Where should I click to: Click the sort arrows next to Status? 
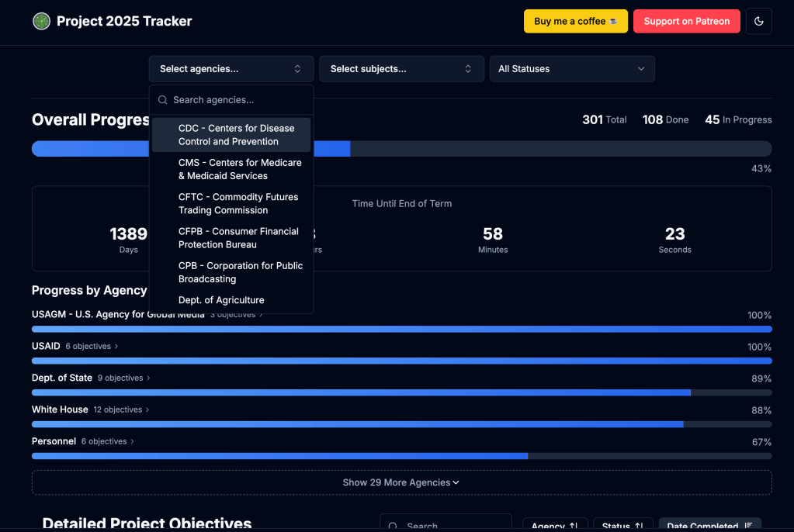point(641,526)
